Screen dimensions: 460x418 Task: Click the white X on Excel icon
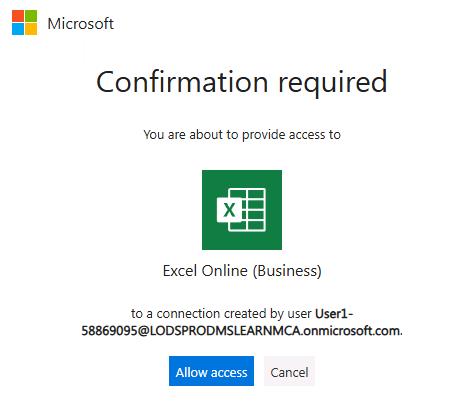coord(229,210)
